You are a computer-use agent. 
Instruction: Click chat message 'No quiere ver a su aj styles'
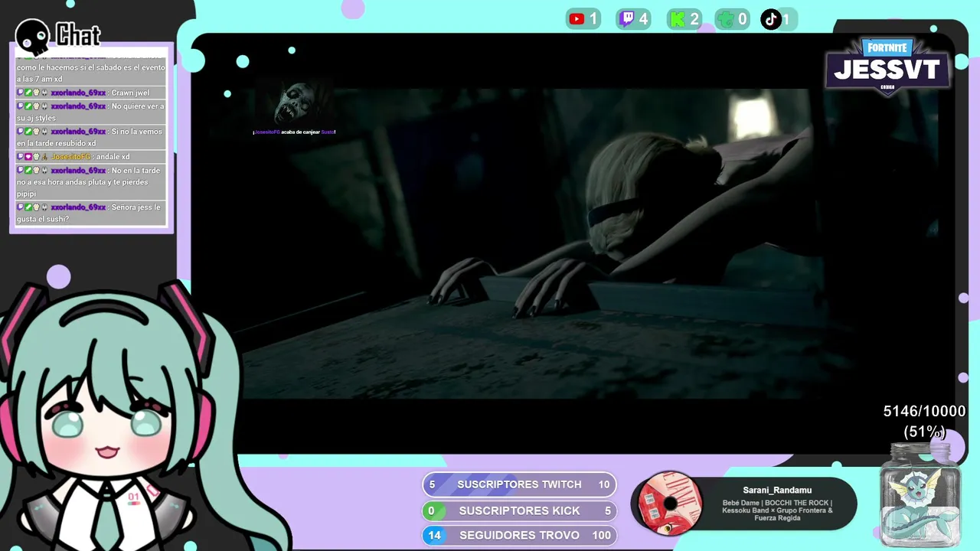coord(91,112)
